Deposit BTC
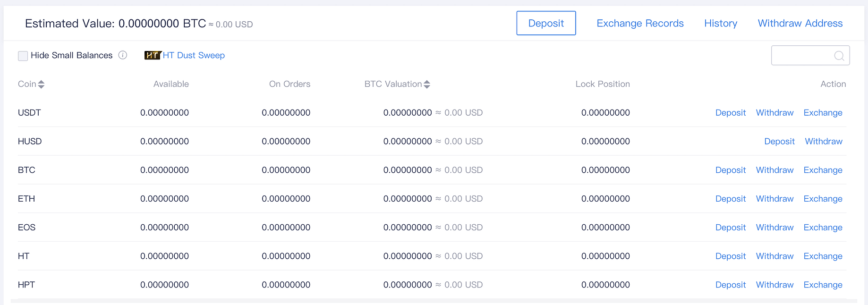 point(731,170)
